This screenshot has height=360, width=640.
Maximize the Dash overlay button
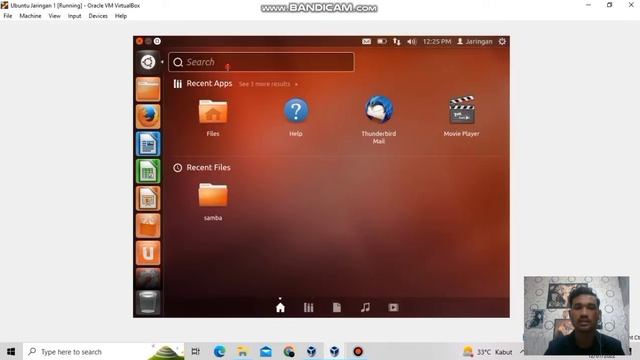tap(157, 41)
